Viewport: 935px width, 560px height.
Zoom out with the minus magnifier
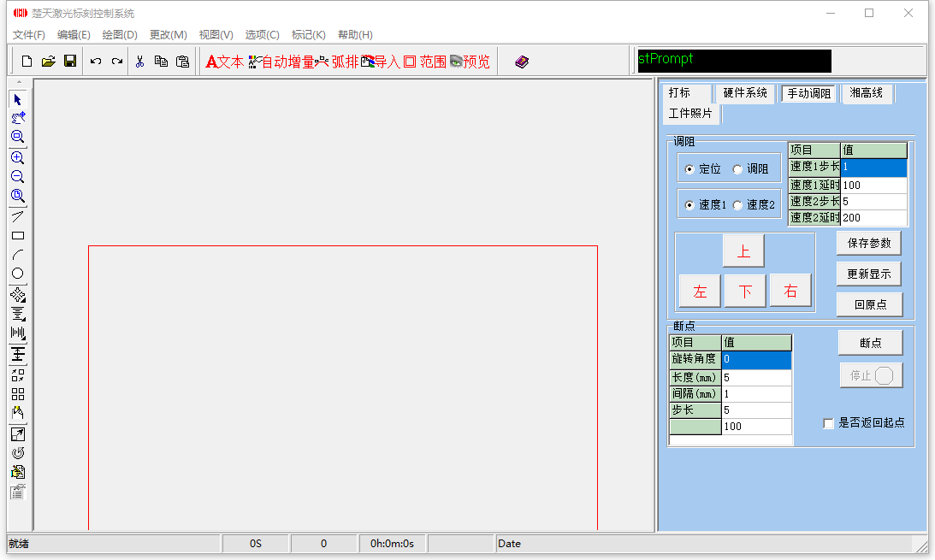[18, 177]
